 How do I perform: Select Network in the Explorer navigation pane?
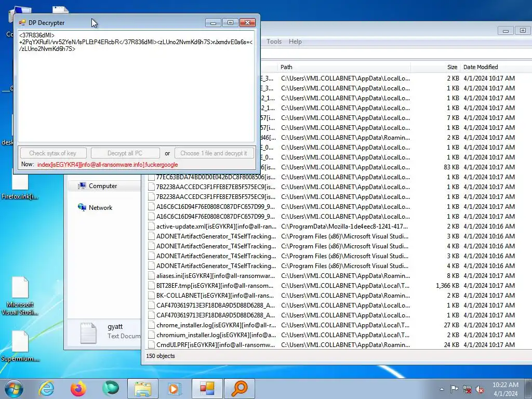(x=100, y=208)
